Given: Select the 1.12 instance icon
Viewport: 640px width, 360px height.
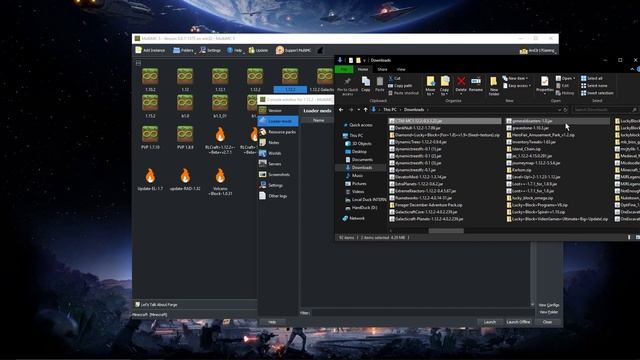Looking at the screenshot, I should pos(185,76).
